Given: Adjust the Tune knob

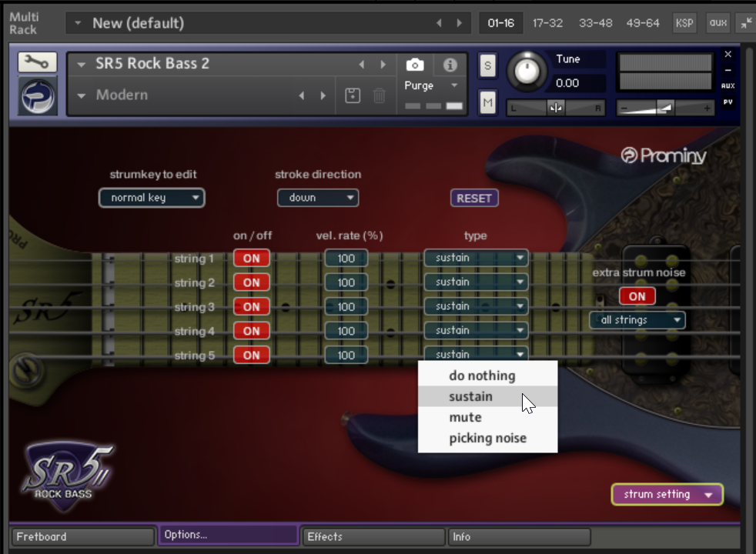Looking at the screenshot, I should (x=527, y=72).
